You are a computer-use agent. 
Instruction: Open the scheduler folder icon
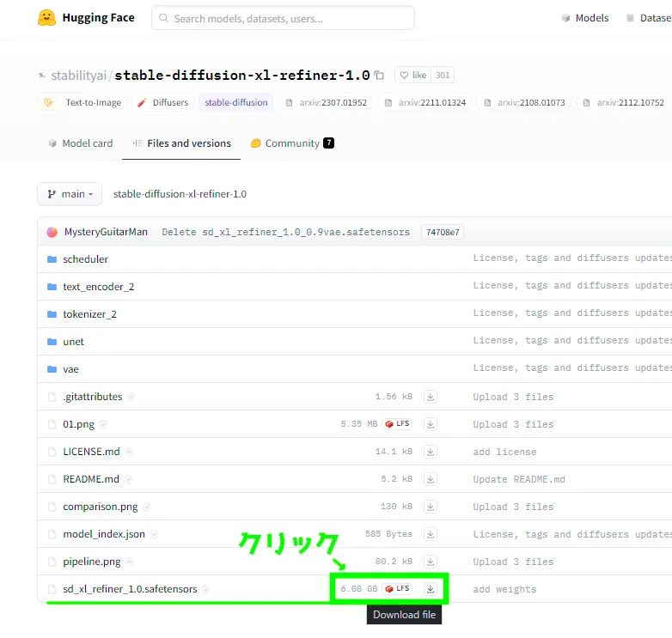click(x=52, y=259)
